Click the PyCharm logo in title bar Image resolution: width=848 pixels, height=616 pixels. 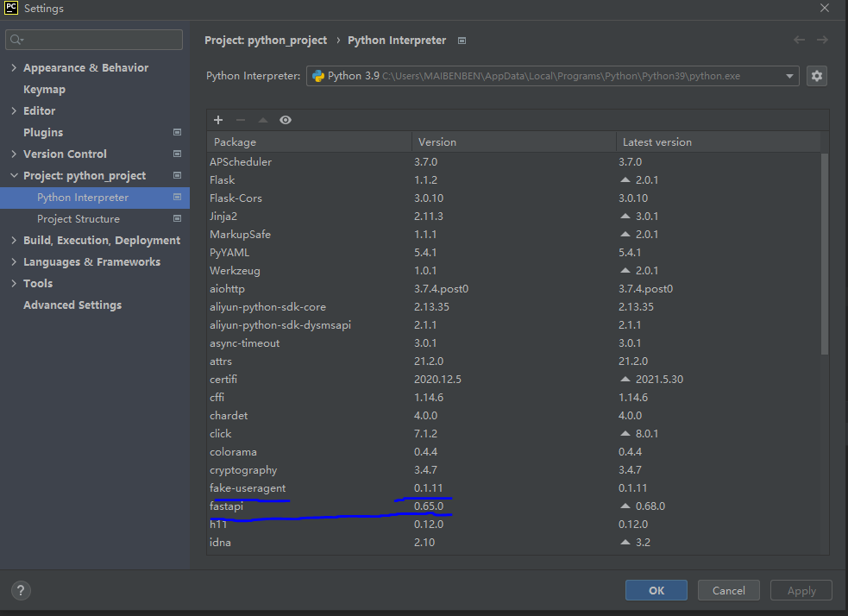tap(11, 8)
